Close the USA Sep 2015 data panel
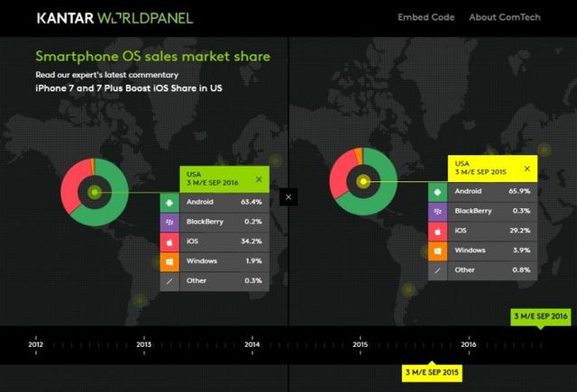The image size is (577, 392). [x=527, y=169]
